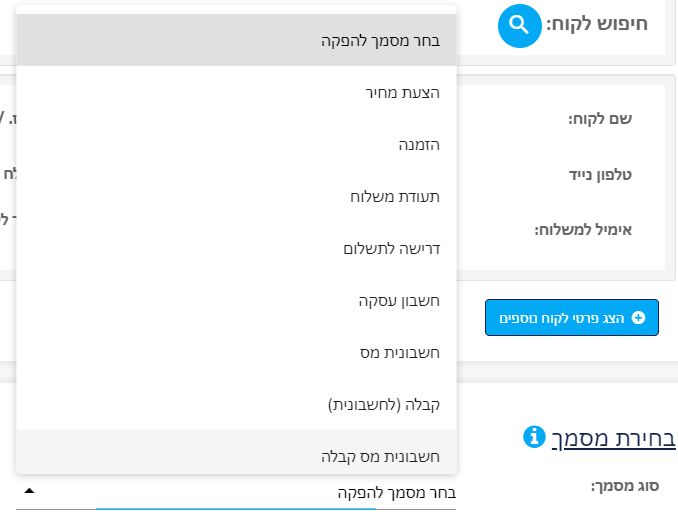
Task: Click the בחר מסמך להפקה combo box field
Action: [236, 493]
